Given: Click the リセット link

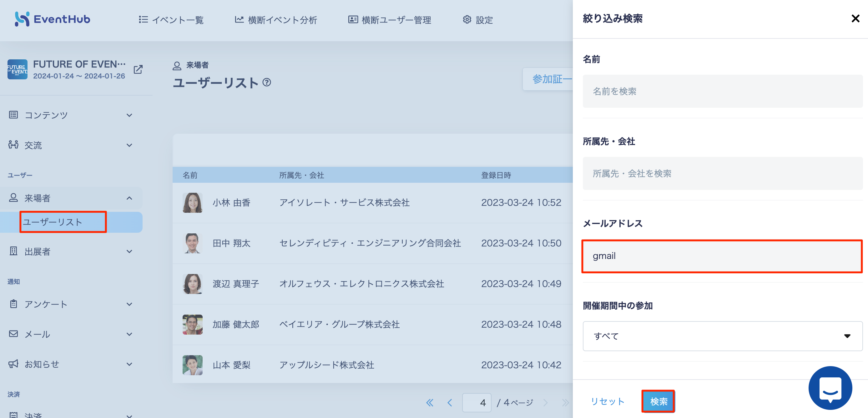Looking at the screenshot, I should 608,401.
